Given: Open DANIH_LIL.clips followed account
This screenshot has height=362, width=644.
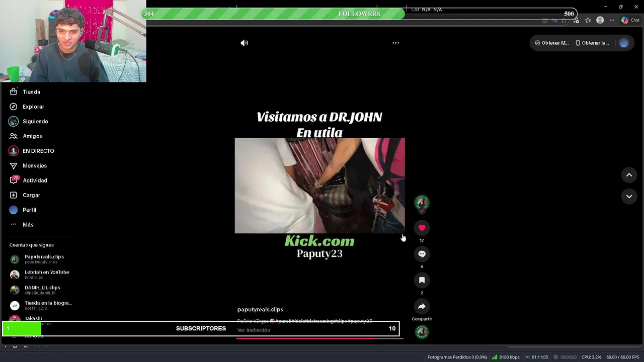Looking at the screenshot, I should [35, 290].
